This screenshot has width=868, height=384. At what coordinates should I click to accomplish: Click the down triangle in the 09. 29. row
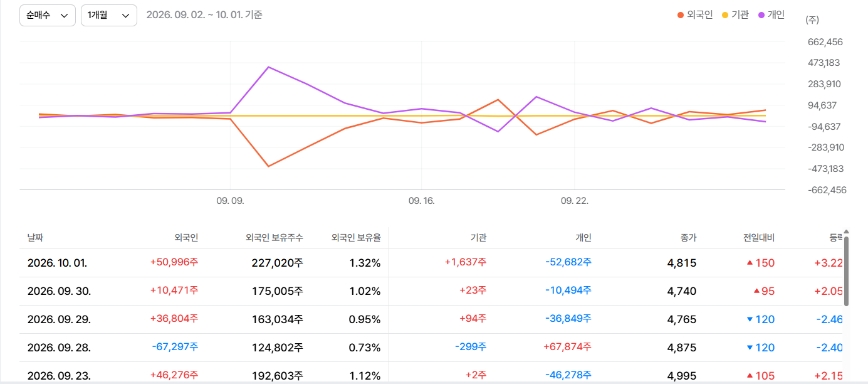tap(750, 319)
